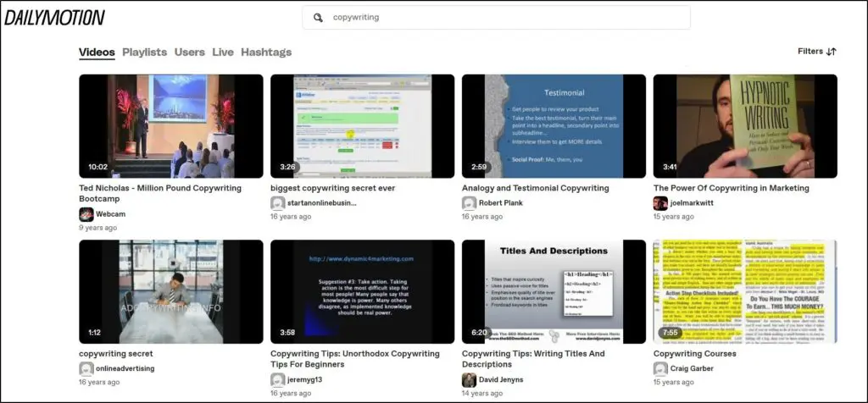Open the 1:12 copywriting secret thumbnail

tap(171, 291)
